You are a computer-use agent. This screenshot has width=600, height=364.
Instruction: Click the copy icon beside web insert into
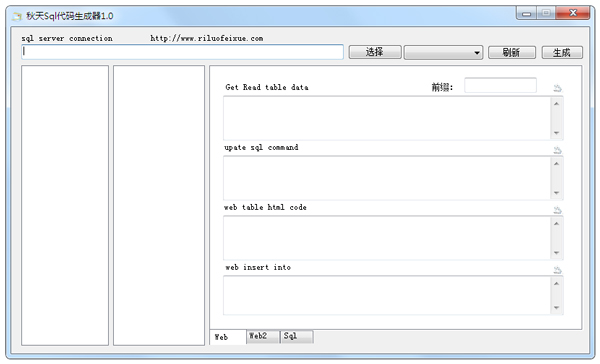click(x=558, y=270)
